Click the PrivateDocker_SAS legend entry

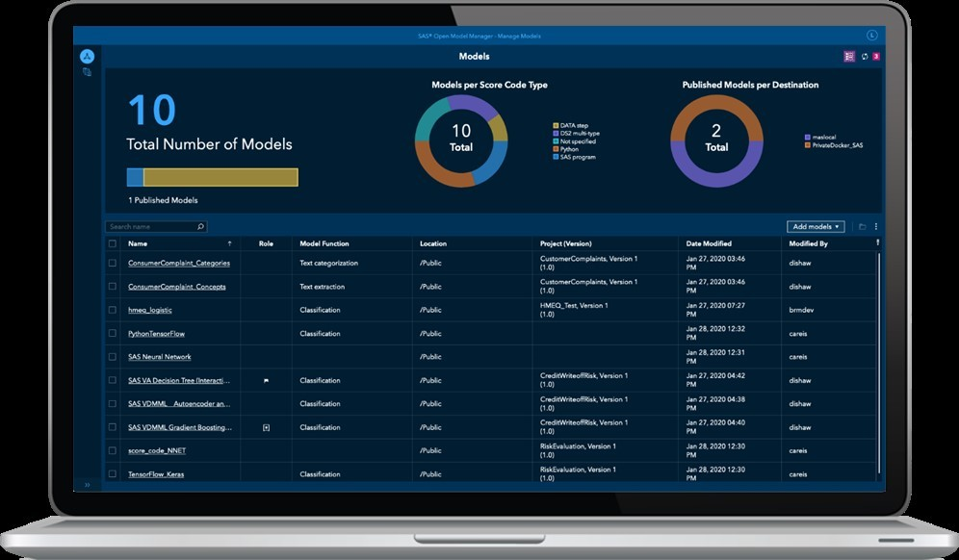point(834,145)
